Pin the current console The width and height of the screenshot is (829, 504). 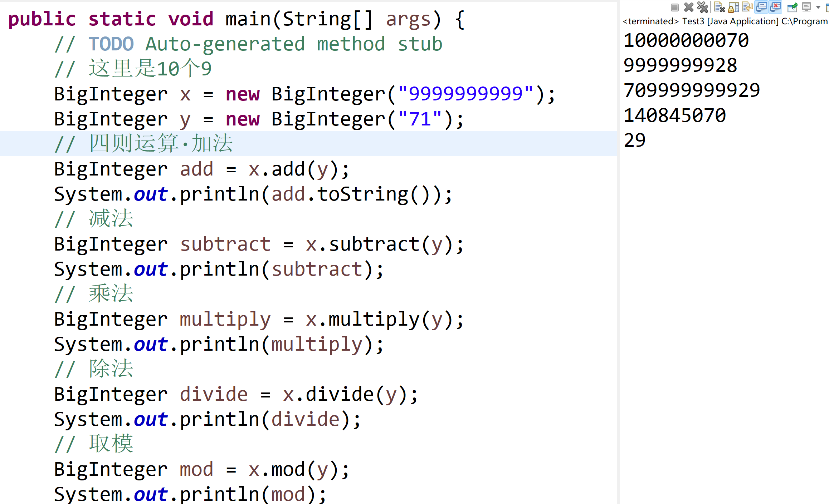point(792,7)
